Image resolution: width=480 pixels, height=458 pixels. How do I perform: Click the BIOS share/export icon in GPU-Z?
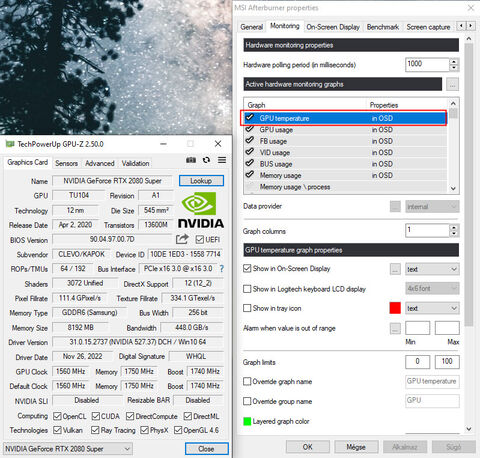[x=182, y=239]
